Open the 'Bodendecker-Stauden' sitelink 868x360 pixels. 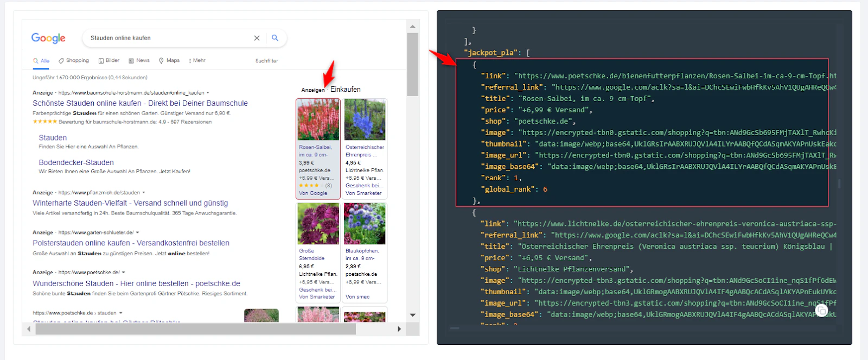click(x=76, y=162)
